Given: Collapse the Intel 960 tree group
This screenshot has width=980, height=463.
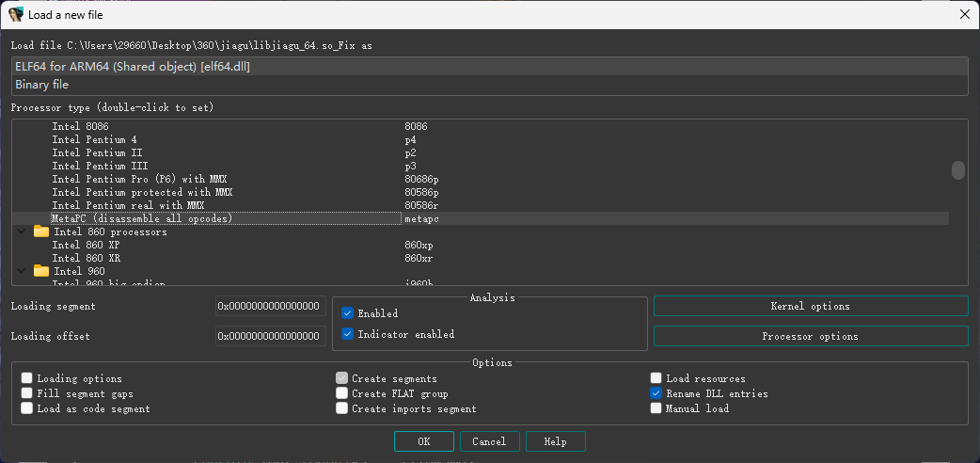Looking at the screenshot, I should point(21,271).
